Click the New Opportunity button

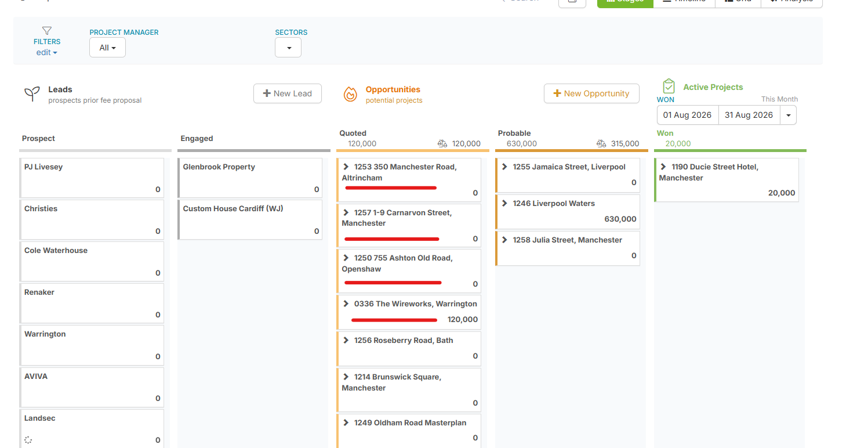pyautogui.click(x=591, y=93)
